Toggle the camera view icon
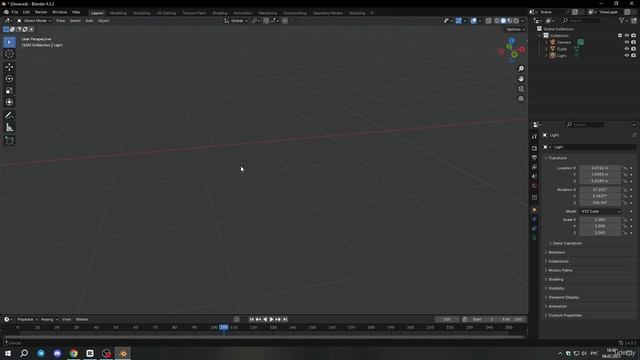The height and width of the screenshot is (360, 640). click(521, 89)
